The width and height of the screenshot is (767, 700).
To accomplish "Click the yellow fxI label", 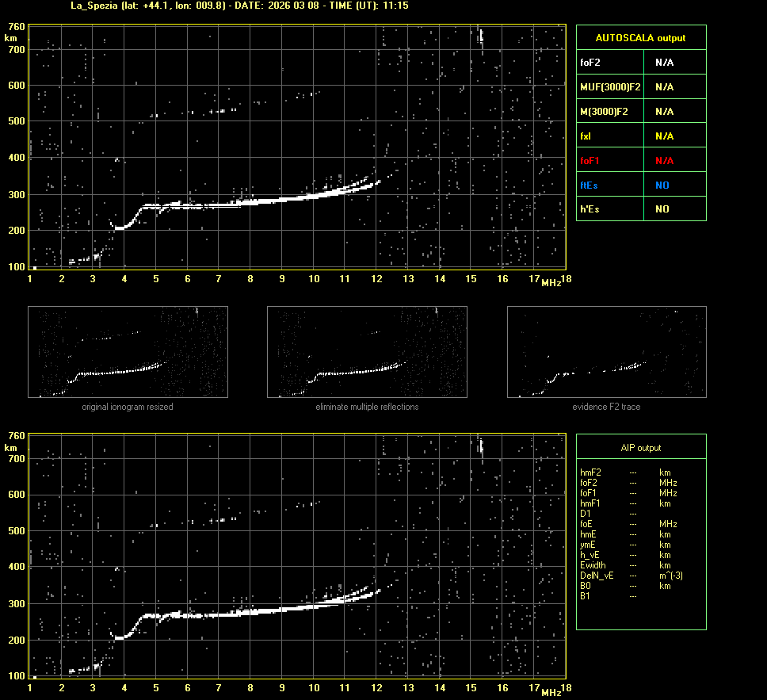I will (586, 136).
